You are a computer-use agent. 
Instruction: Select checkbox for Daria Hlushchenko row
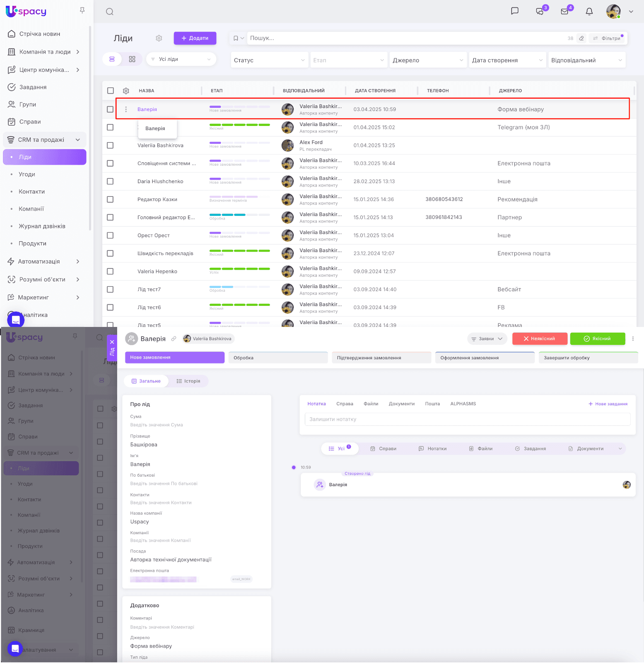(110, 181)
